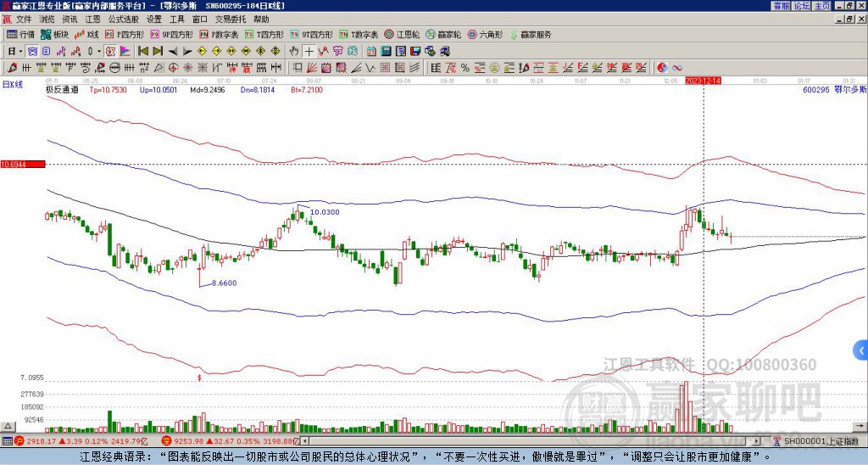Open the 工具 menu
The image size is (868, 465).
click(x=177, y=20)
